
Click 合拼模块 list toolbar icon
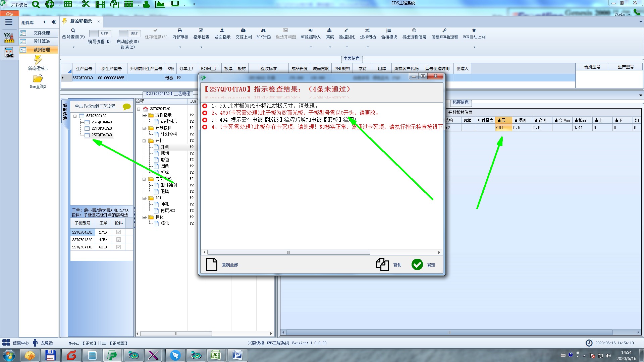388,31
